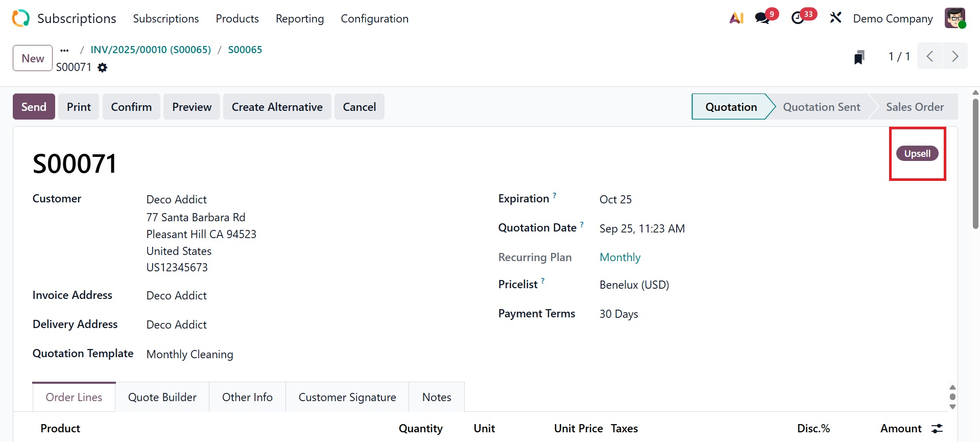This screenshot has height=442, width=980.
Task: Open the Reporting menu
Action: coord(300,19)
